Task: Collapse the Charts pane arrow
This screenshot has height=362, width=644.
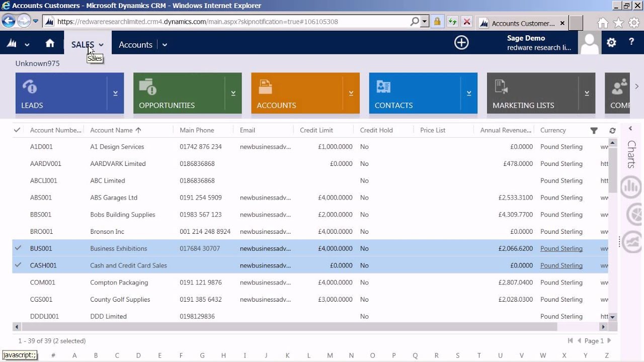Action: click(x=630, y=129)
